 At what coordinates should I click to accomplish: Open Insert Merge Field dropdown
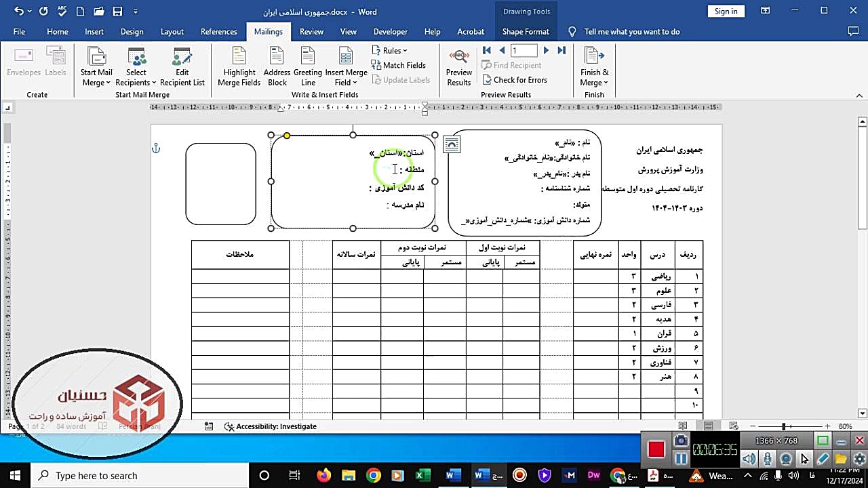[346, 67]
